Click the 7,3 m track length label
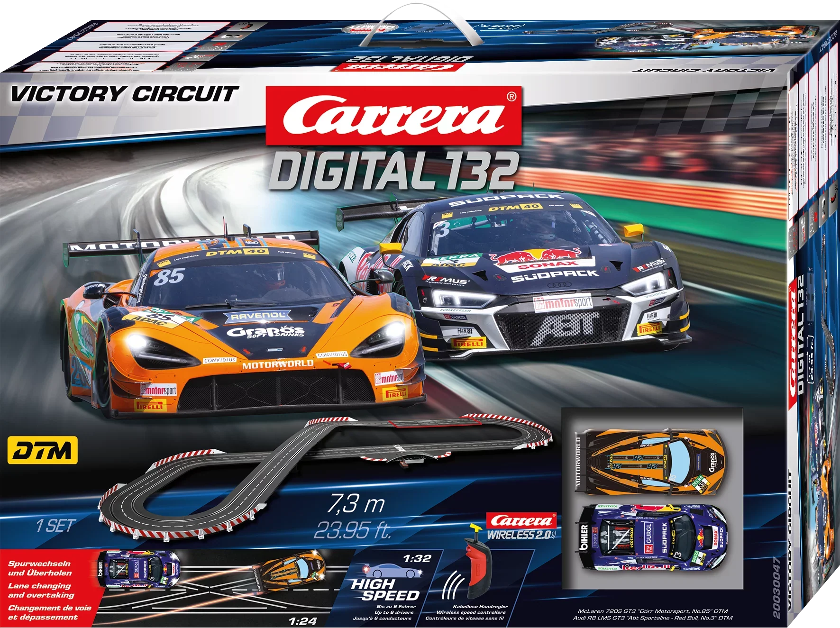 pyautogui.click(x=356, y=503)
